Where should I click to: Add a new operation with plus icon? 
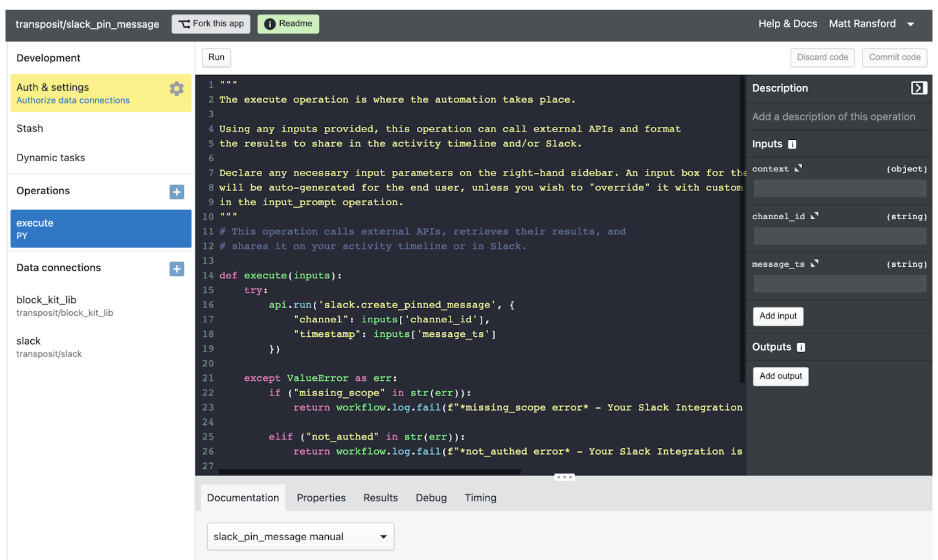pyautogui.click(x=177, y=192)
